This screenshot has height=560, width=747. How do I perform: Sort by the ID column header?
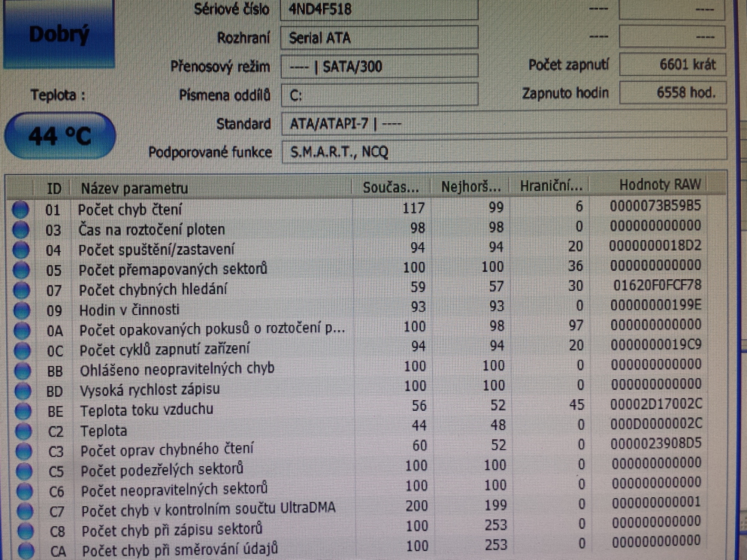click(54, 188)
